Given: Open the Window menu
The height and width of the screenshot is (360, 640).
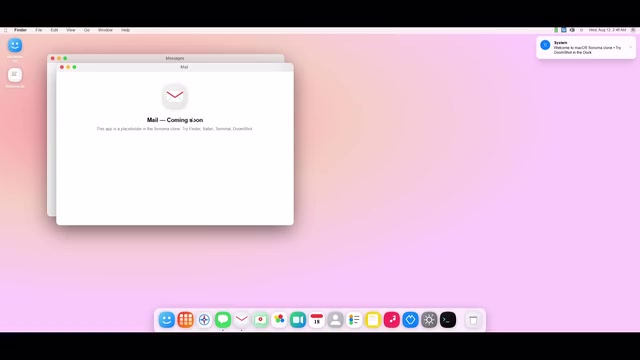Looking at the screenshot, I should (x=105, y=30).
